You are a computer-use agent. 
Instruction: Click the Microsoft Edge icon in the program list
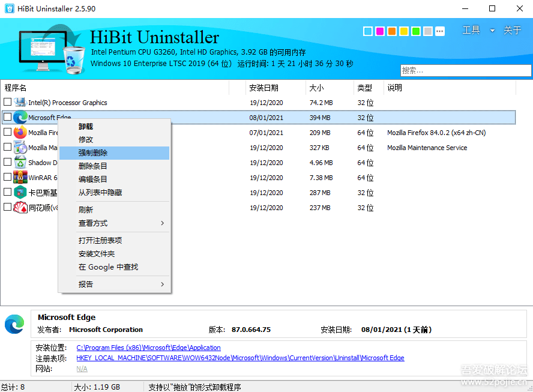pos(20,117)
